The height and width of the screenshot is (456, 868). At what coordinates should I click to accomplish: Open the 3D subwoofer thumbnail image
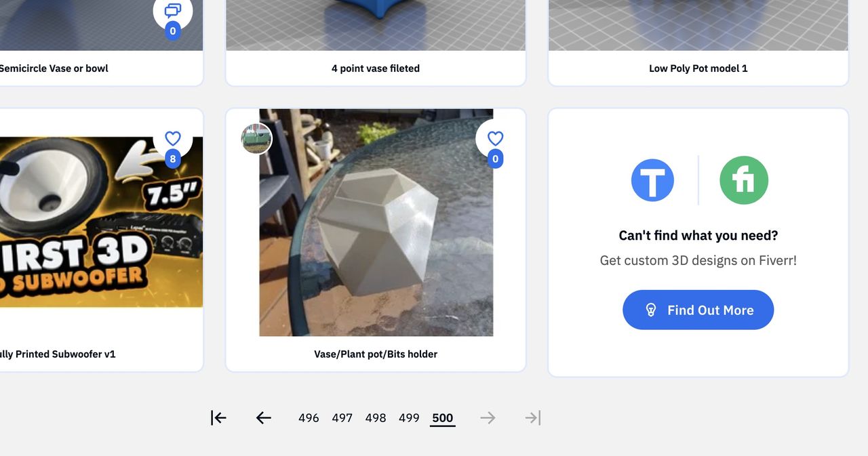(x=88, y=224)
